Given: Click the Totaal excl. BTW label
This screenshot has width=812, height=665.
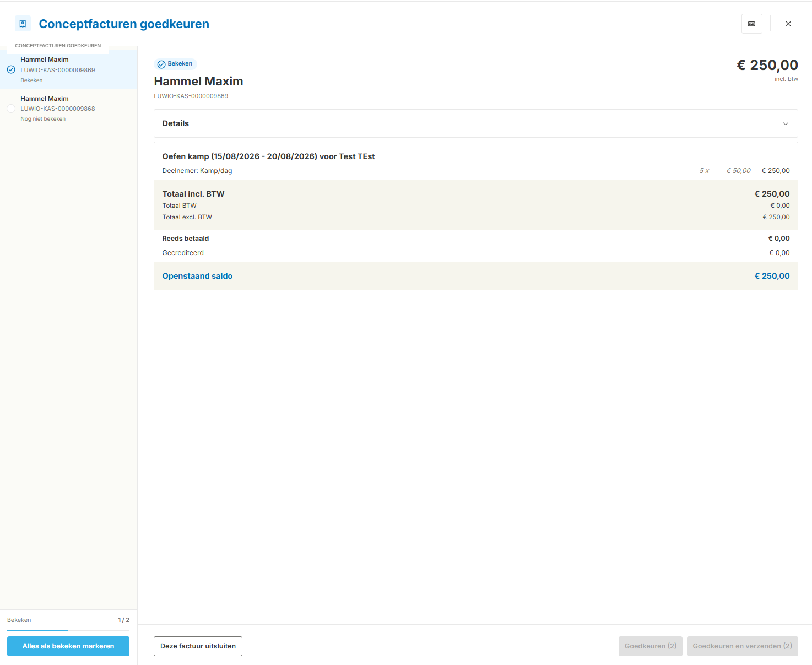Looking at the screenshot, I should point(187,217).
